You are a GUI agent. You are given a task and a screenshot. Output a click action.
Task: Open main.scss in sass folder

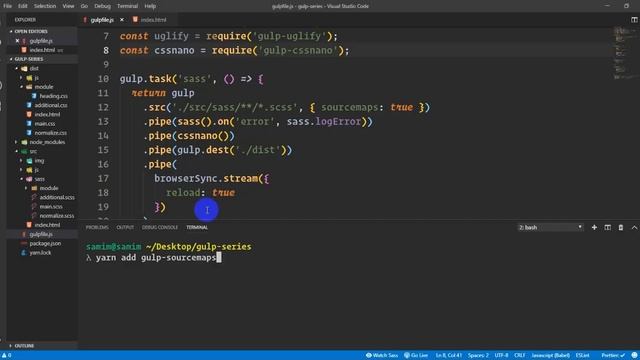51,207
